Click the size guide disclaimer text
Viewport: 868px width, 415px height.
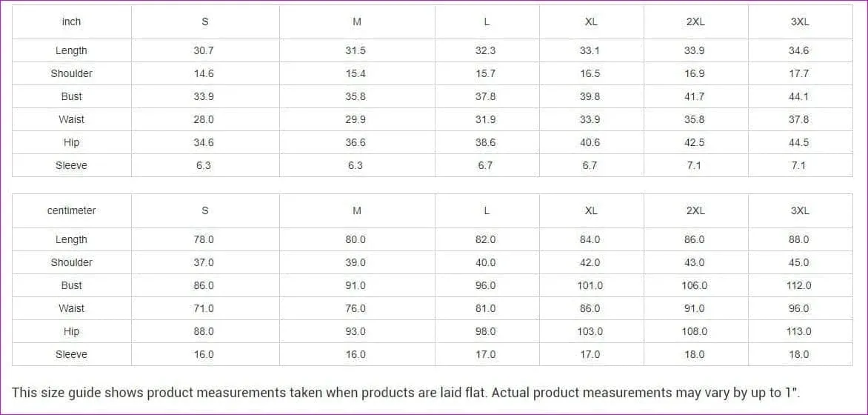click(406, 393)
